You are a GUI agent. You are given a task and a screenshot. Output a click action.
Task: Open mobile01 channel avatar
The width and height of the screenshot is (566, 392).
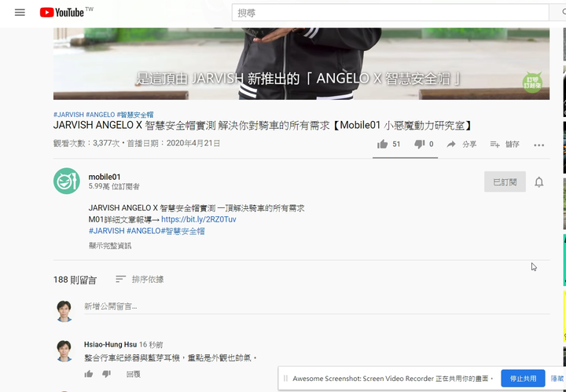point(67,181)
